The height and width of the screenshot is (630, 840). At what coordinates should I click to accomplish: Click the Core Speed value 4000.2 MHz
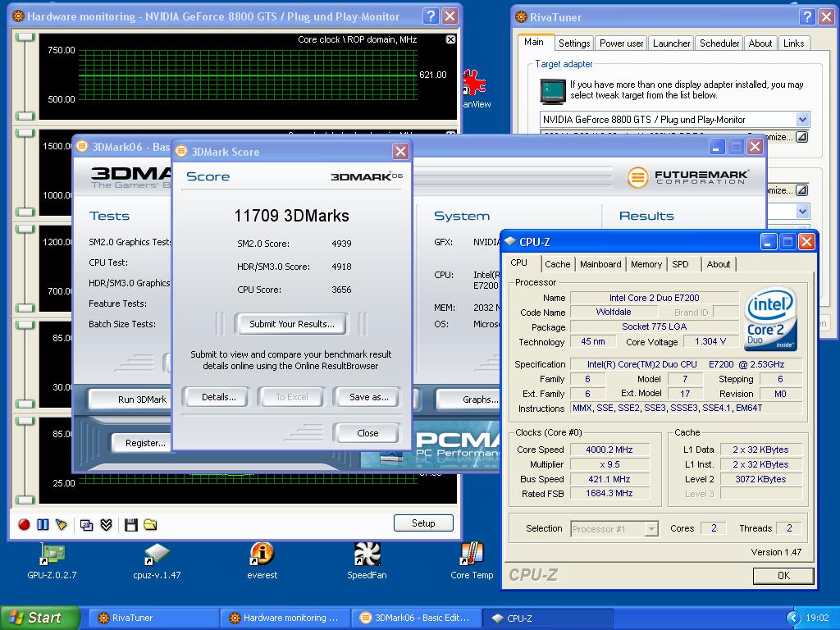tap(609, 450)
